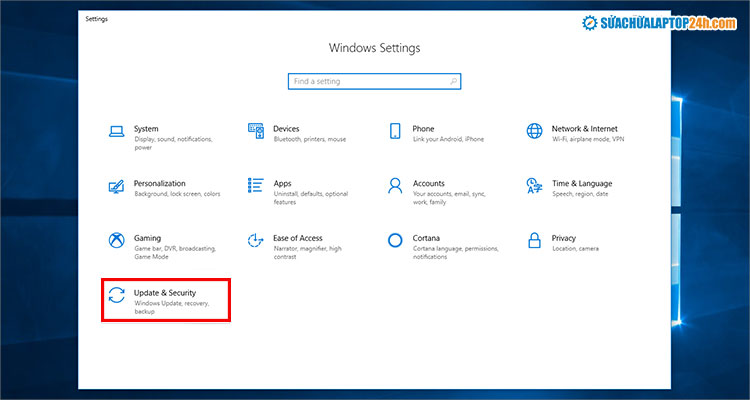
Task: Select the Personalization category title
Action: coord(160,183)
